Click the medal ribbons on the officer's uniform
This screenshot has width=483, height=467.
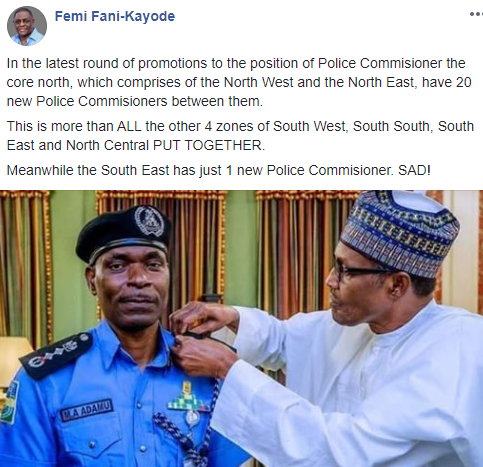pos(188,398)
